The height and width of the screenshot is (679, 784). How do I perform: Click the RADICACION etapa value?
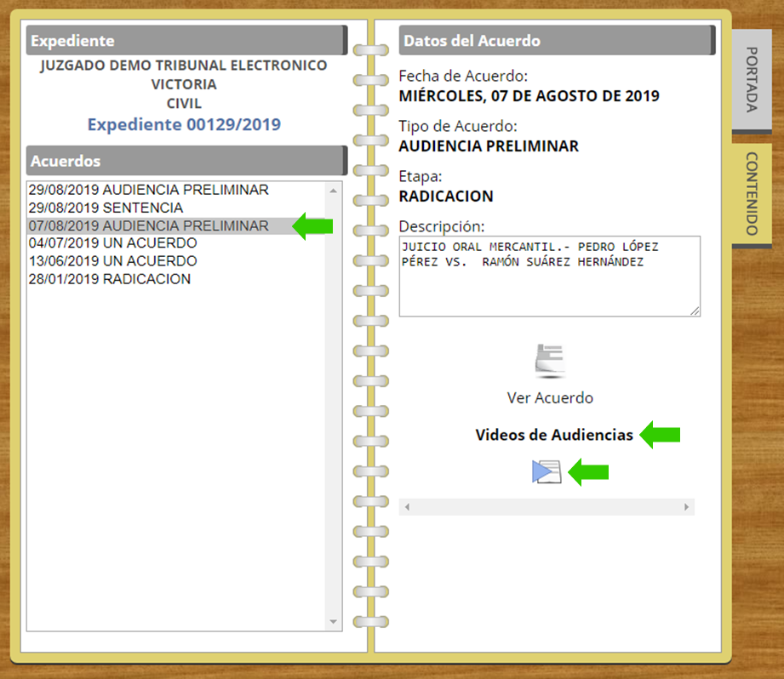coord(446,197)
